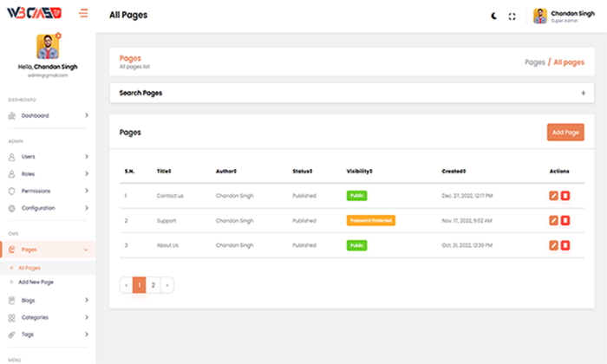
Task: Delete the Contact us page
Action: 565,196
